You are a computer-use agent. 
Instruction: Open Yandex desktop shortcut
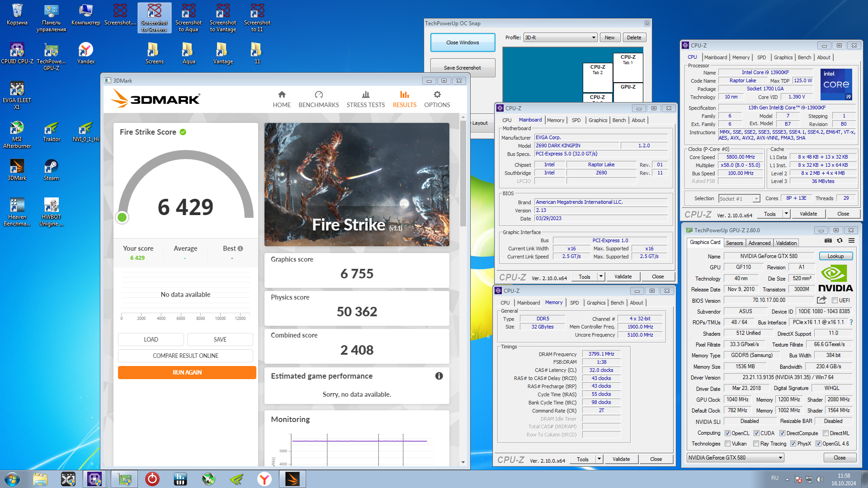tap(85, 54)
